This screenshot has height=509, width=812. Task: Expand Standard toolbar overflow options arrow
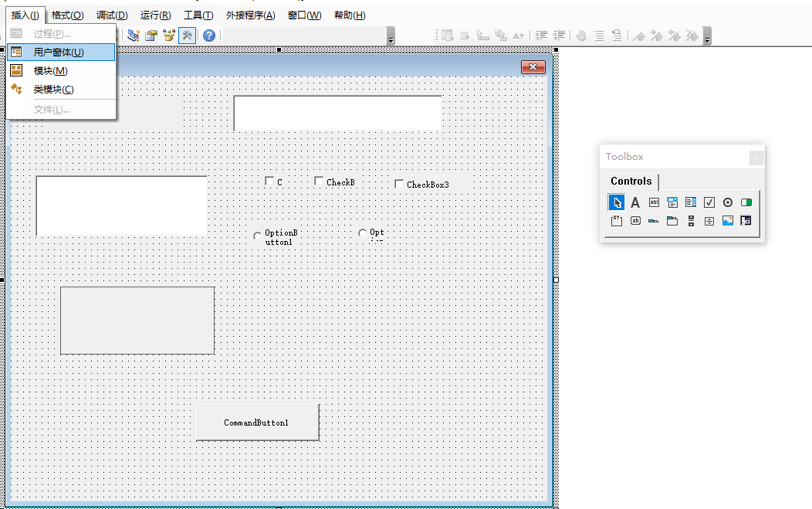391,36
